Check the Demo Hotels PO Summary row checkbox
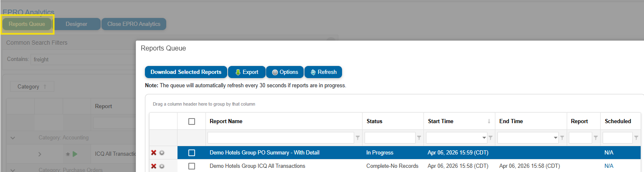The width and height of the screenshot is (644, 172). tap(192, 153)
